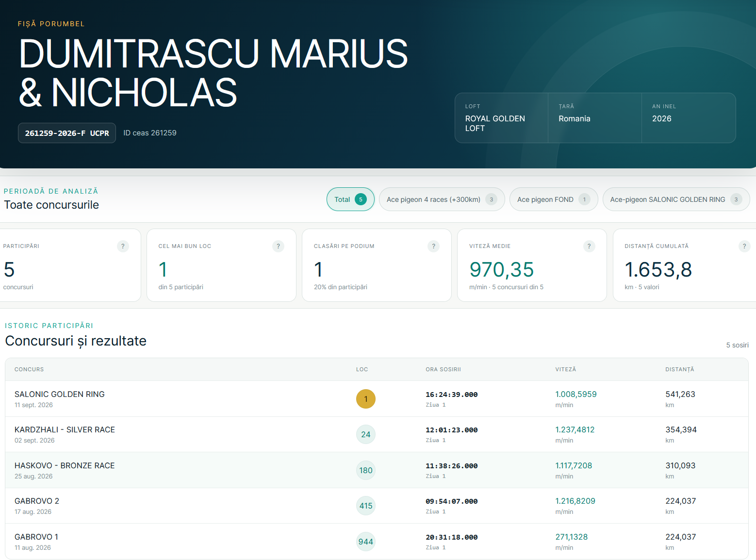Click arrival time 16:24:39.000
The image size is (756, 560).
point(452,395)
